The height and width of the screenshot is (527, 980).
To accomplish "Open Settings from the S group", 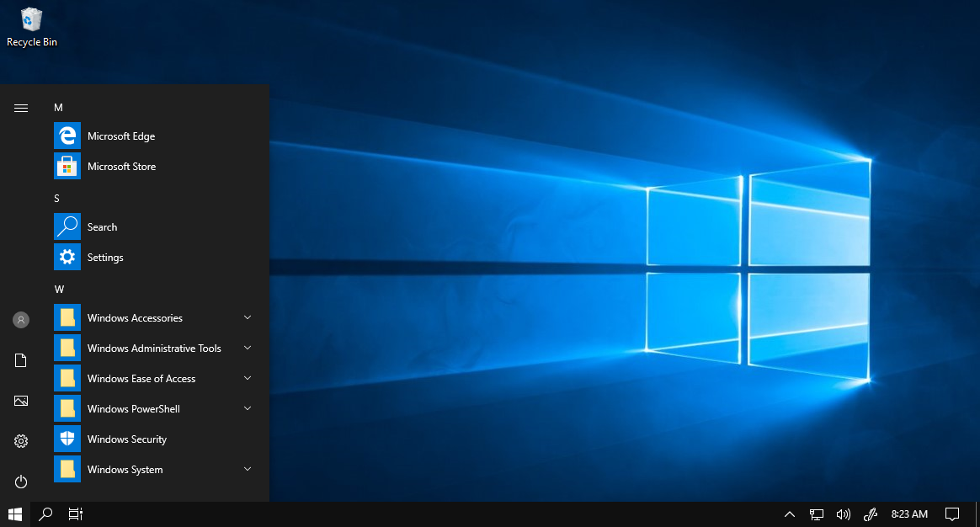I will click(153, 257).
